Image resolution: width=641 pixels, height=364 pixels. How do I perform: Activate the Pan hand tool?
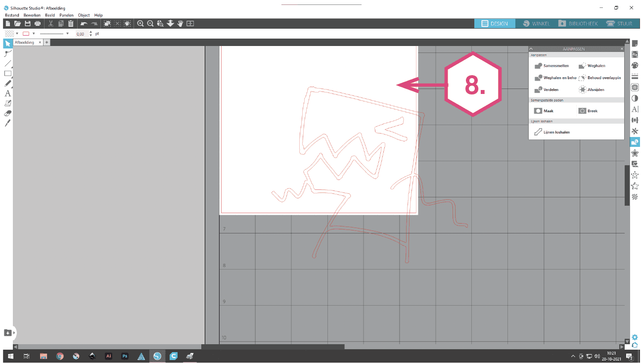point(181,24)
